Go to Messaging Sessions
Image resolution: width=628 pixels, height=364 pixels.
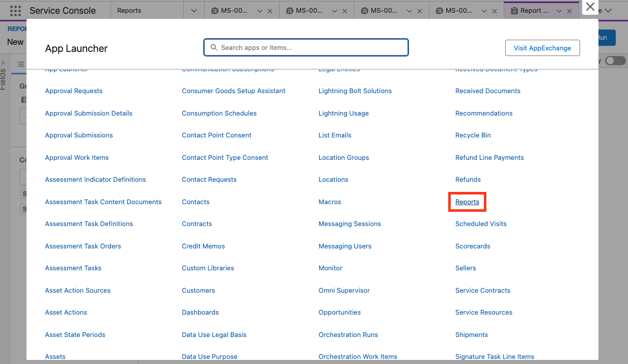tap(350, 224)
